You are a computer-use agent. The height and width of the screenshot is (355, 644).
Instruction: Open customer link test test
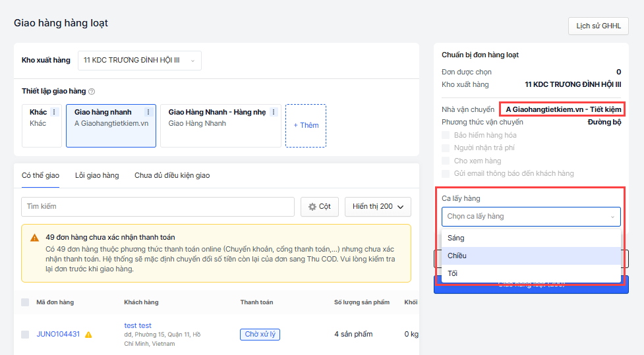click(x=138, y=325)
